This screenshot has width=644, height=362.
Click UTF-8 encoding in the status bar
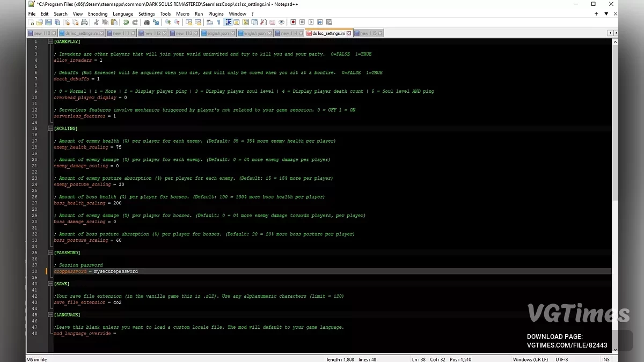(x=562, y=359)
